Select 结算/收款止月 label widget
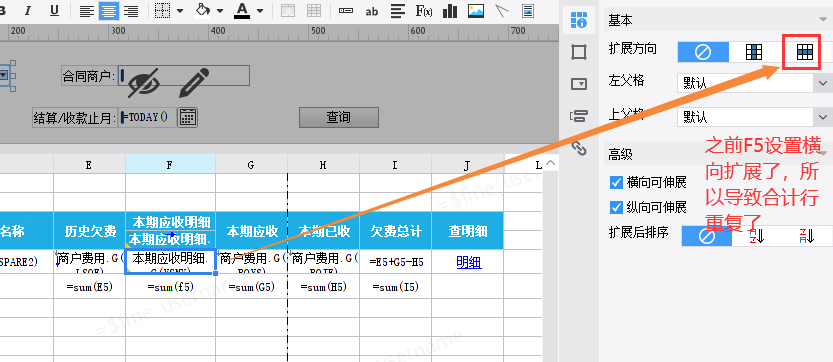This screenshot has height=362, width=833. [x=75, y=117]
